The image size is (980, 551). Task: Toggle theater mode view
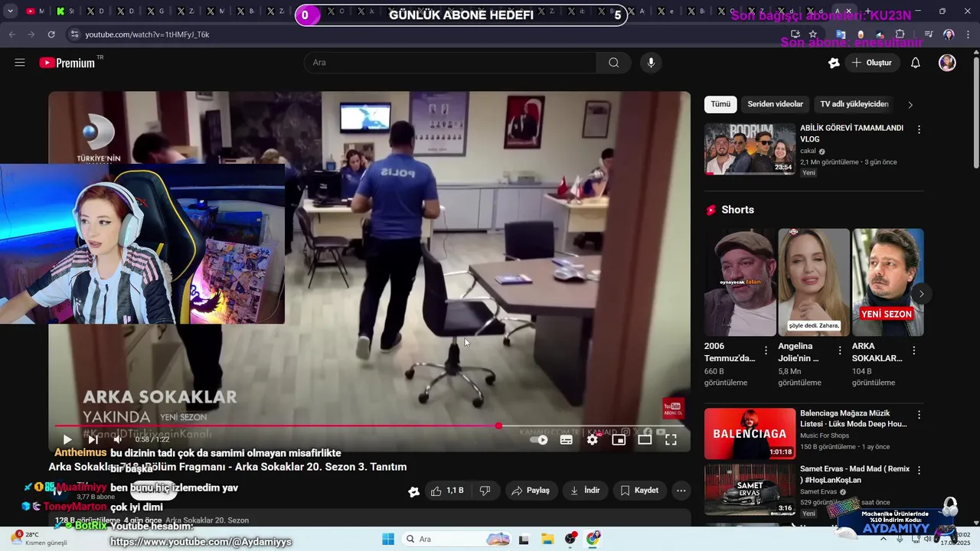[645, 439]
